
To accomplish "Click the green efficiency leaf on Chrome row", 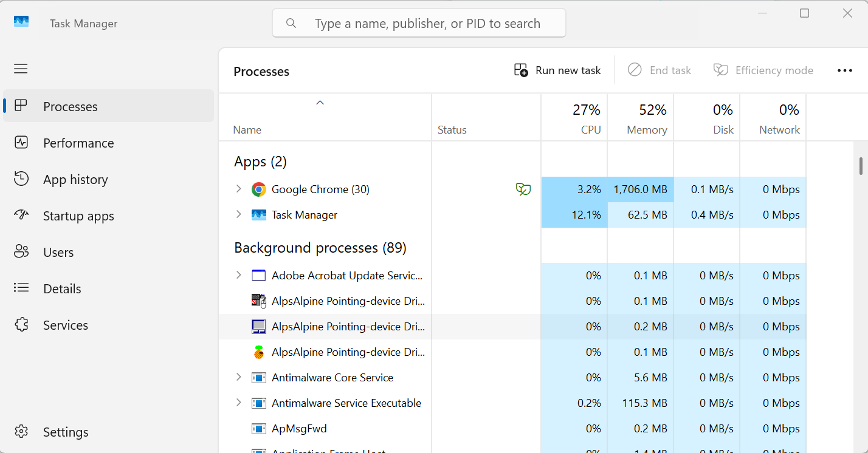I will click(523, 189).
